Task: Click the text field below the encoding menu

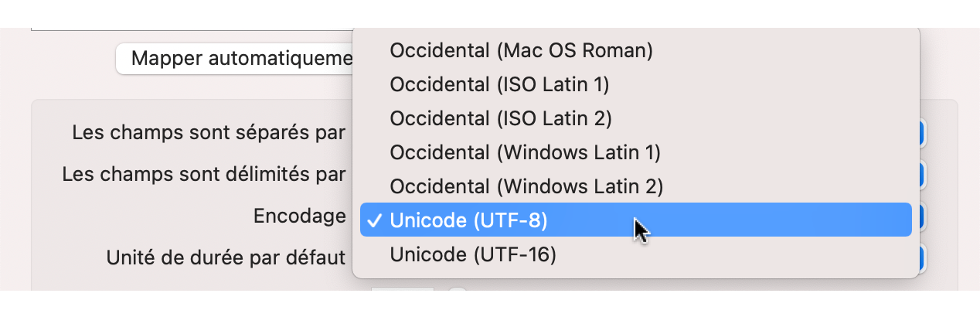Action: point(402,288)
